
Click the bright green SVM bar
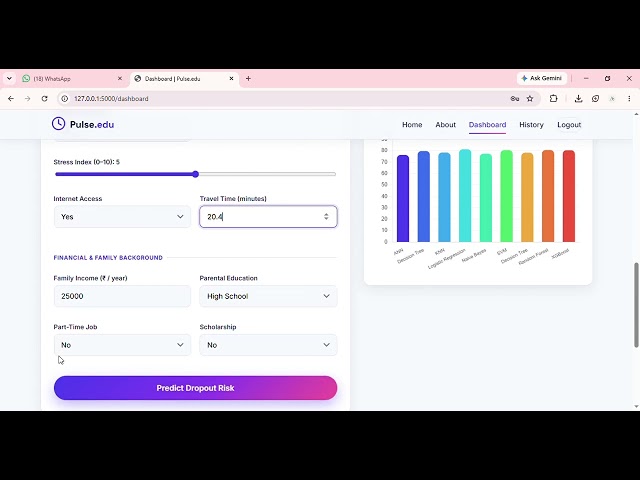click(507, 196)
